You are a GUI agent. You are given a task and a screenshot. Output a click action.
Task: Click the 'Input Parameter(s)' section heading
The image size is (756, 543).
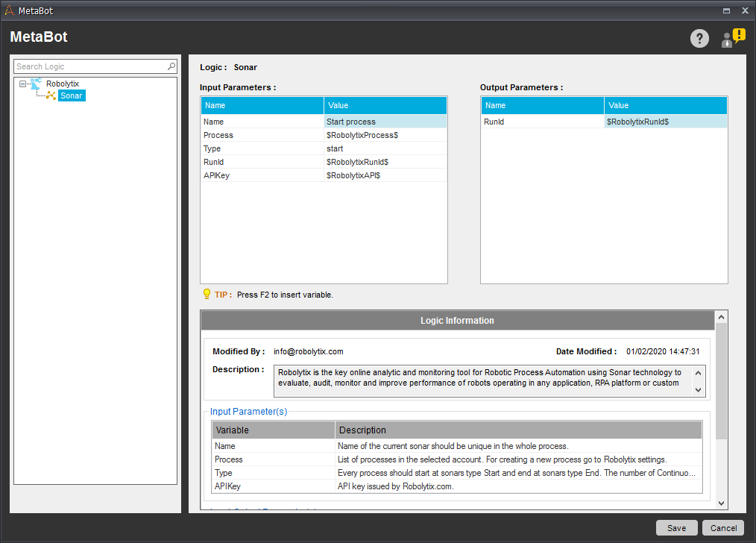coord(248,411)
